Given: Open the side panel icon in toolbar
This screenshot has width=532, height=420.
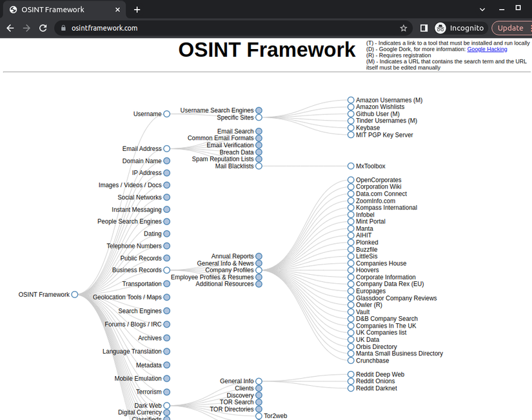Looking at the screenshot, I should (x=424, y=28).
